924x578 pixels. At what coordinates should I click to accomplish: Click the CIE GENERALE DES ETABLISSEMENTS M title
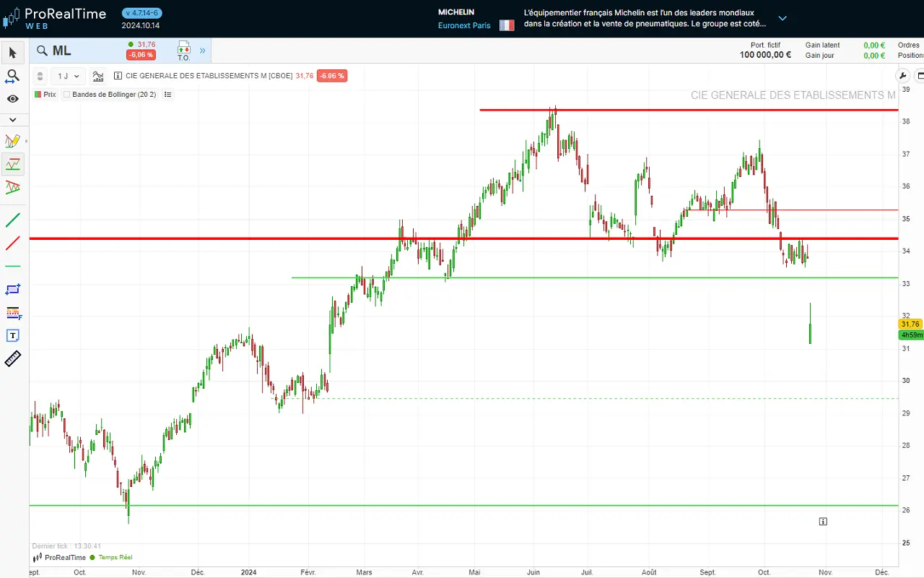(x=793, y=95)
